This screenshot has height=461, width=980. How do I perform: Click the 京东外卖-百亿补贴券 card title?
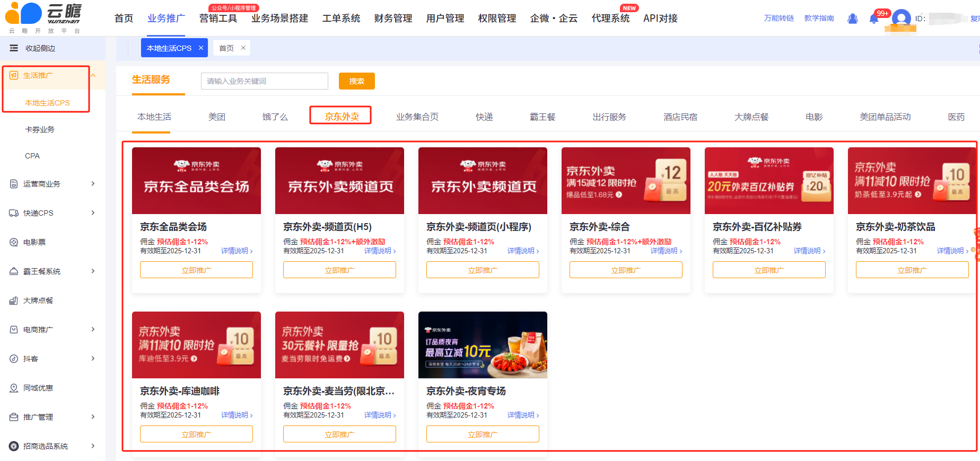click(x=757, y=227)
